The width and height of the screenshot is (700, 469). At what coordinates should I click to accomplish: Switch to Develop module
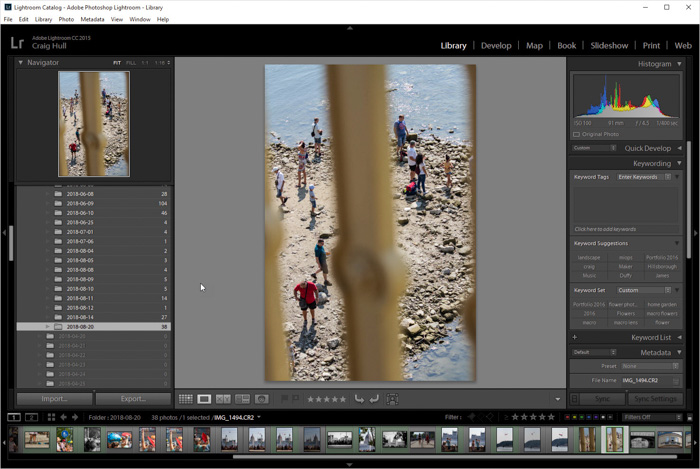click(x=496, y=46)
